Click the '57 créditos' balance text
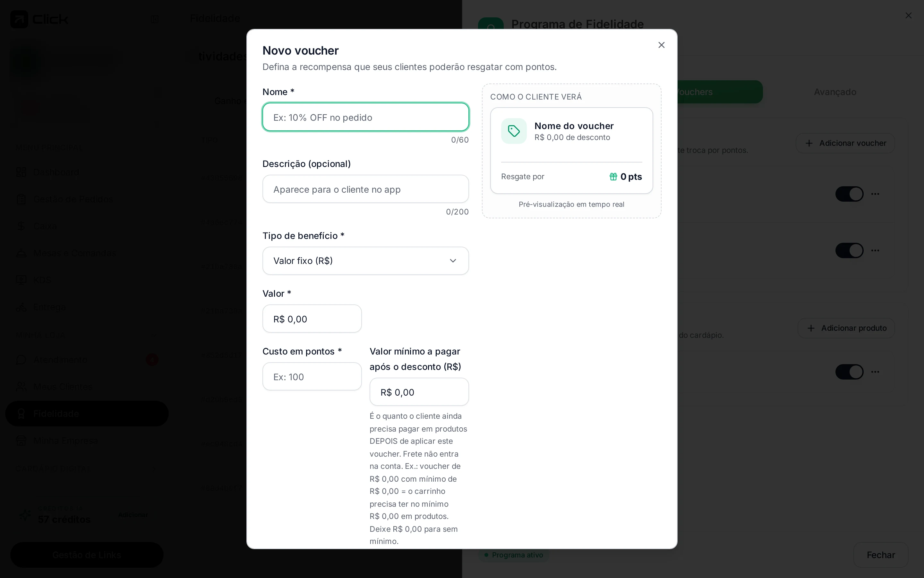The width and height of the screenshot is (924, 578). click(x=64, y=520)
